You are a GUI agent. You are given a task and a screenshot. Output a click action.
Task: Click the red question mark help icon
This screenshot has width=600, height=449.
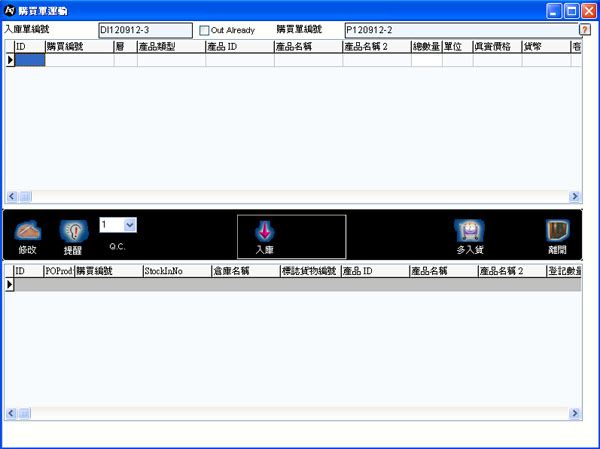[x=585, y=29]
